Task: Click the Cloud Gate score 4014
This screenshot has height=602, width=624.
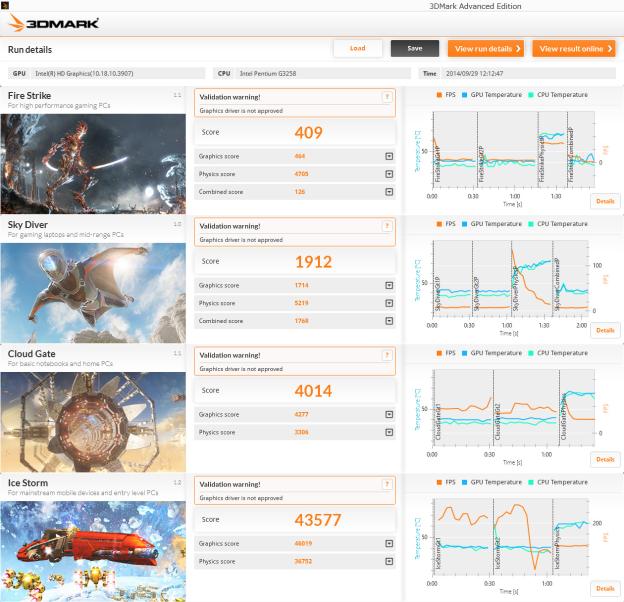Action: click(313, 391)
